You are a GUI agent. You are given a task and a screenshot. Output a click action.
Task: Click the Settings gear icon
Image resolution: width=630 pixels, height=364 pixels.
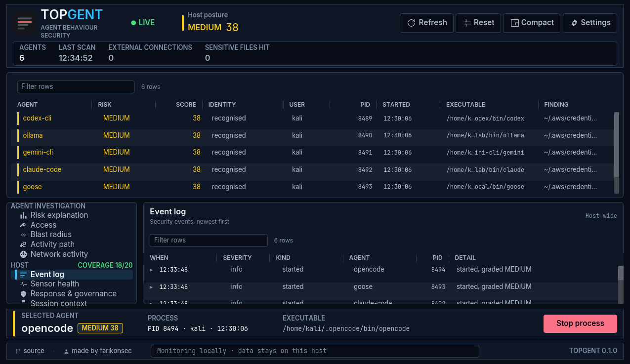coord(574,23)
